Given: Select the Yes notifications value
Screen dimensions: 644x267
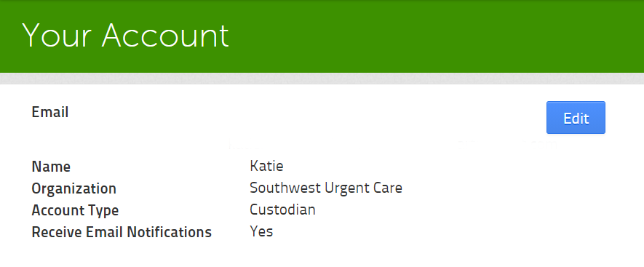Looking at the screenshot, I should (261, 231).
